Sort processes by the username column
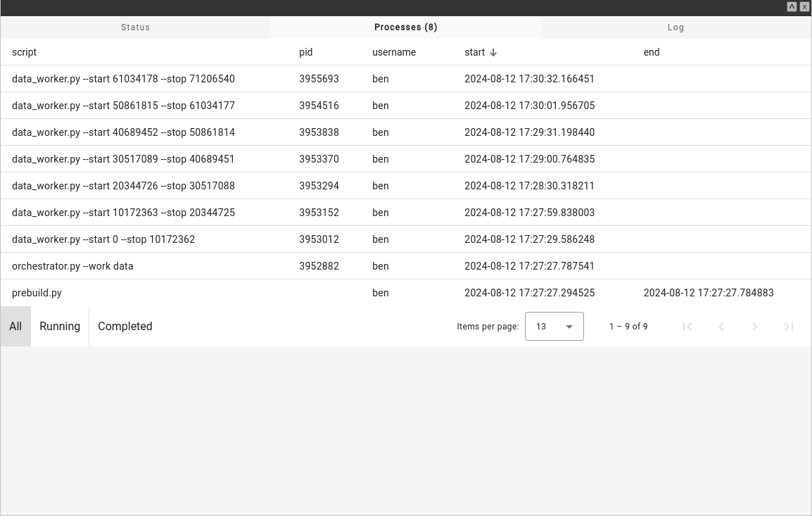812x516 pixels. coord(394,52)
